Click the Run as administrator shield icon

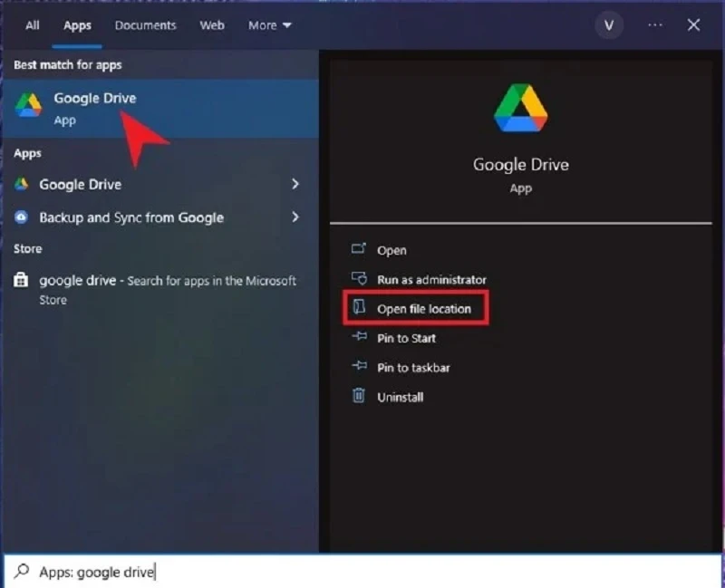click(x=359, y=279)
